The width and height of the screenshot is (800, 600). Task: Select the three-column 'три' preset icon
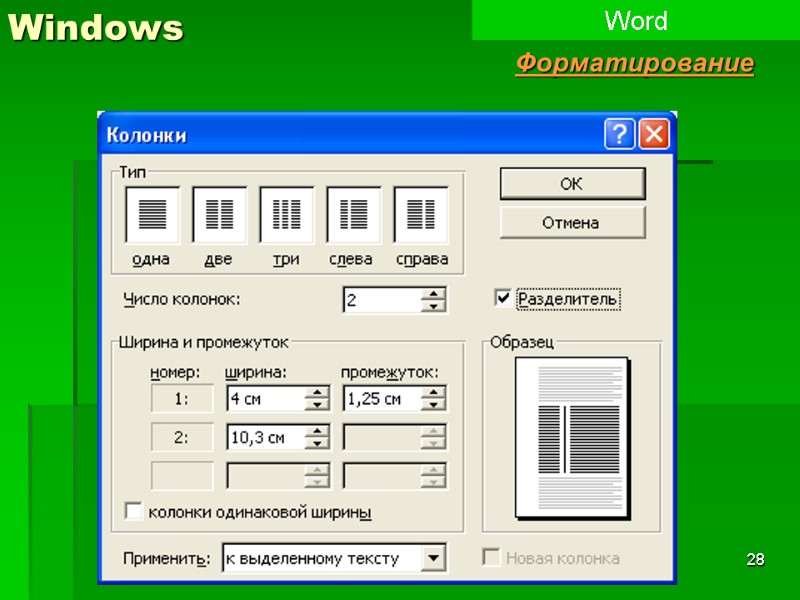coord(287,215)
